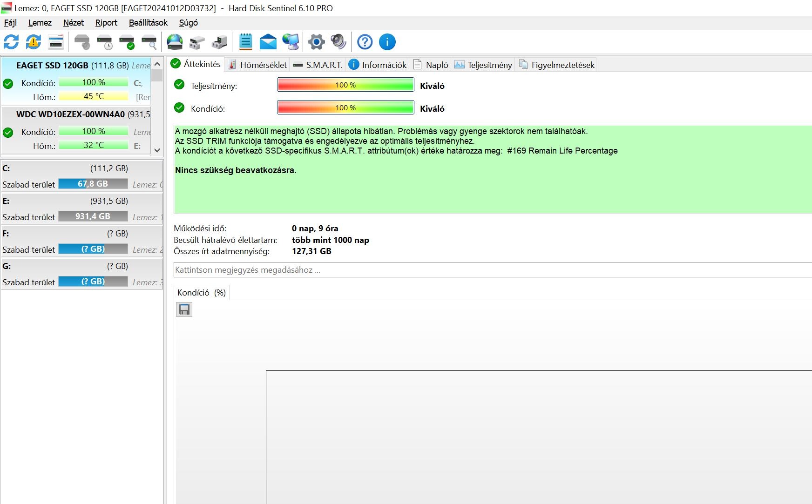This screenshot has width=812, height=504.
Task: Click the green check beside overview Kondíció label
Action: [179, 108]
